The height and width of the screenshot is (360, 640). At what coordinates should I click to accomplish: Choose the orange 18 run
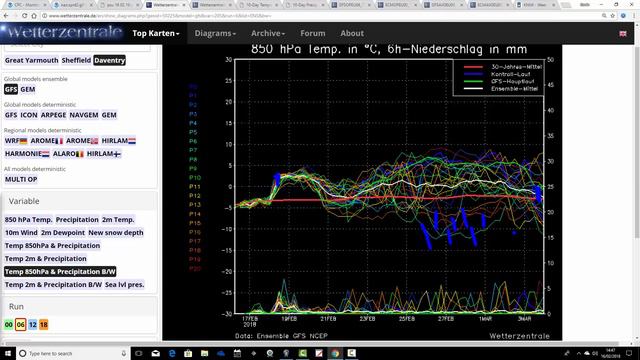click(44, 325)
